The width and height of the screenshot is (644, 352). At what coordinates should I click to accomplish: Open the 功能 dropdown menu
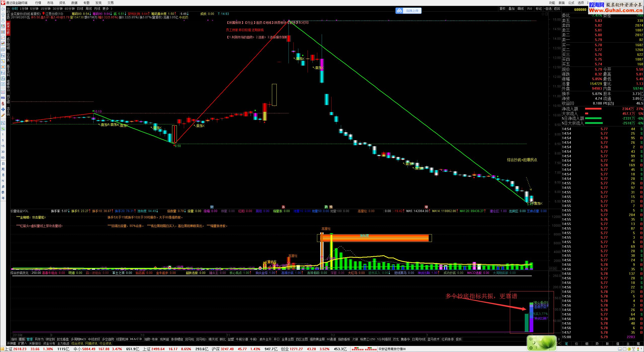552,3
